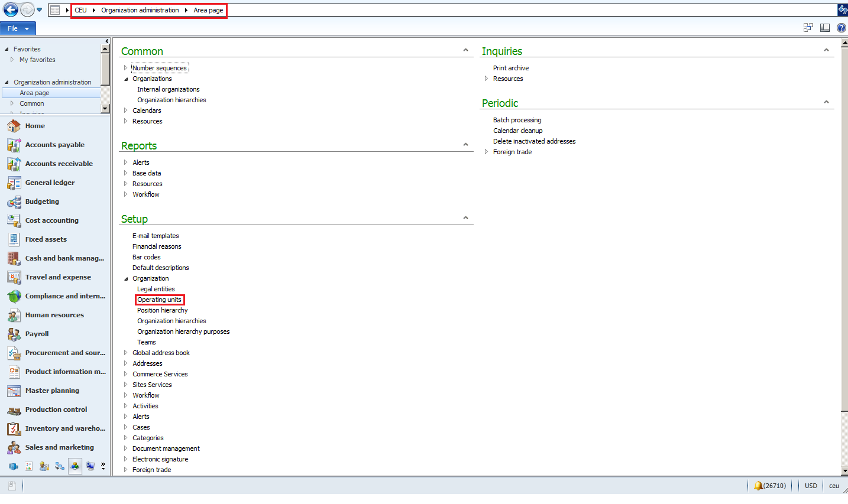Select the General ledger module icon

pos(14,183)
